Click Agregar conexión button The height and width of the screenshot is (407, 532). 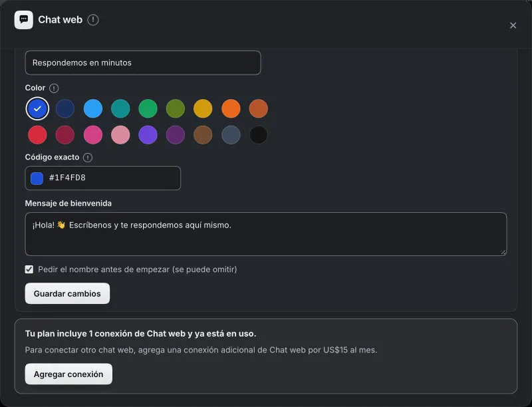pyautogui.click(x=68, y=374)
